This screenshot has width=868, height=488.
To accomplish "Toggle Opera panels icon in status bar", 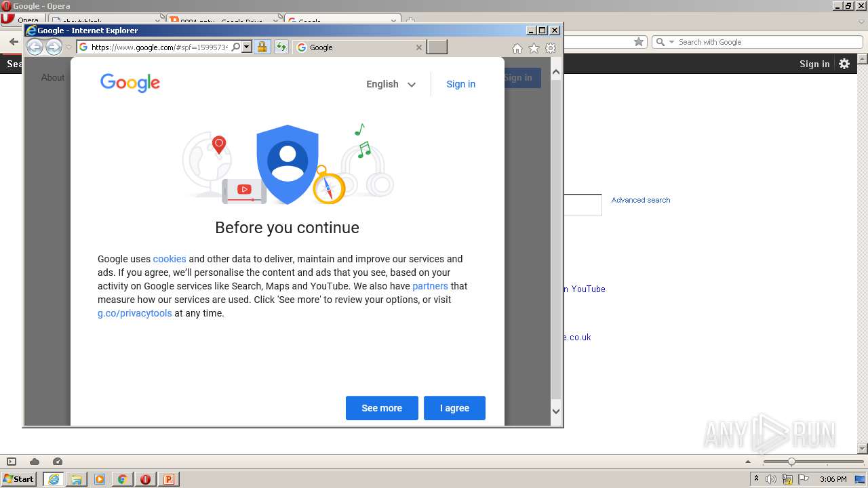I will pyautogui.click(x=11, y=462).
